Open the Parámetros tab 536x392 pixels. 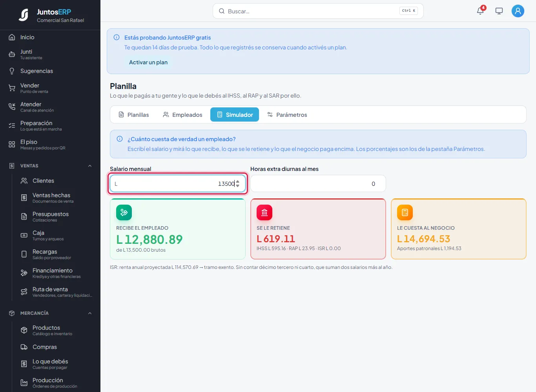tap(287, 114)
